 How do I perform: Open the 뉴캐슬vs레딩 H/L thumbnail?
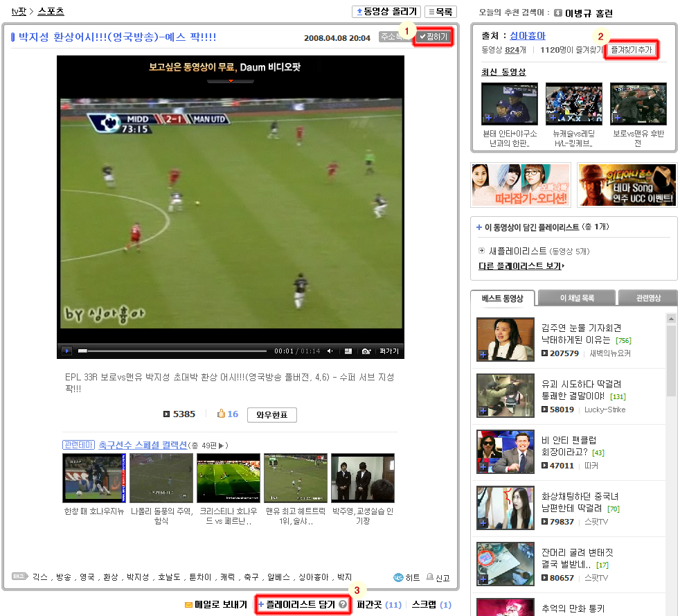point(574,104)
